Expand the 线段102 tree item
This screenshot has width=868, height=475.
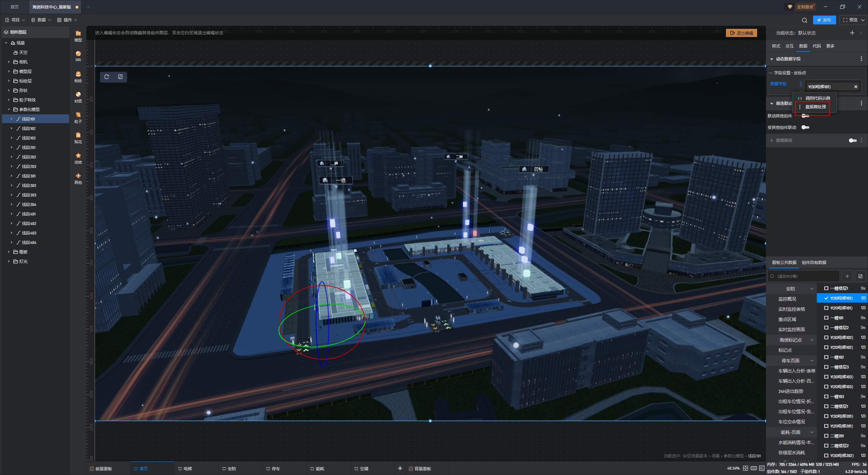12,129
